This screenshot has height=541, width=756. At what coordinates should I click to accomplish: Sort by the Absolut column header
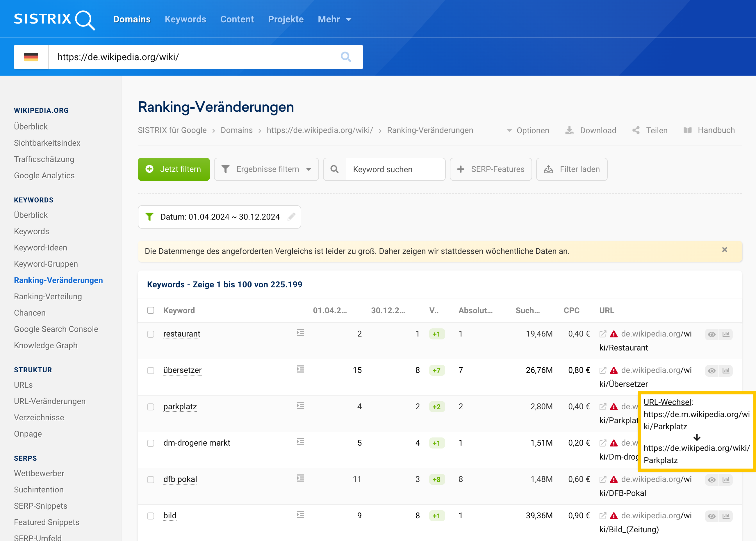[475, 310]
